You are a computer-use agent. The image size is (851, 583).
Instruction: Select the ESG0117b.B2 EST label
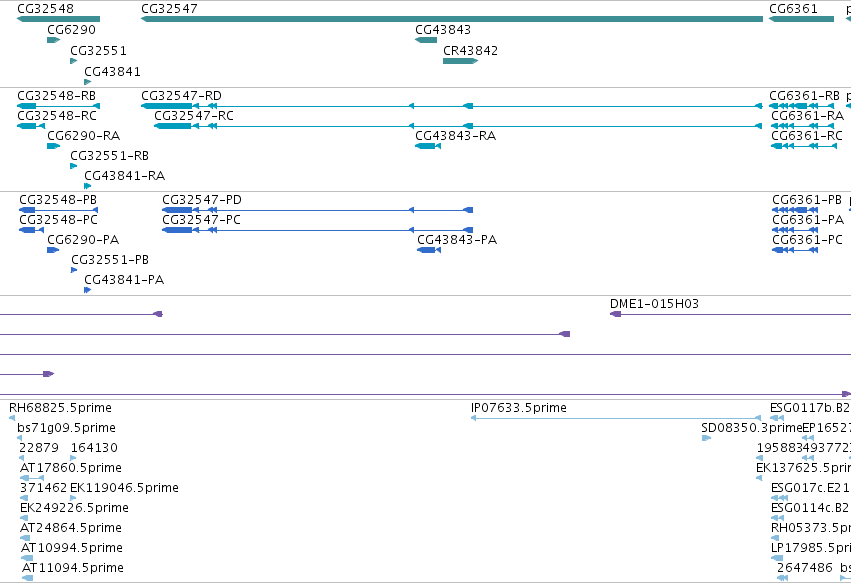tap(810, 408)
